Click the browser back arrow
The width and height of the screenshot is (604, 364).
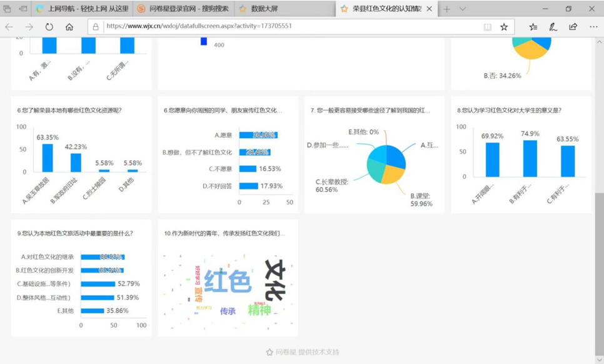click(9, 27)
